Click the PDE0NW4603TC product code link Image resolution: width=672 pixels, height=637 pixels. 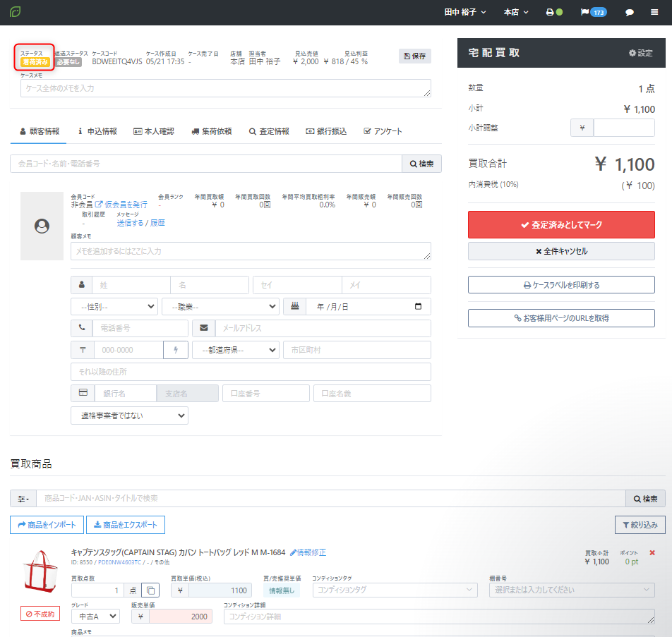point(119,562)
